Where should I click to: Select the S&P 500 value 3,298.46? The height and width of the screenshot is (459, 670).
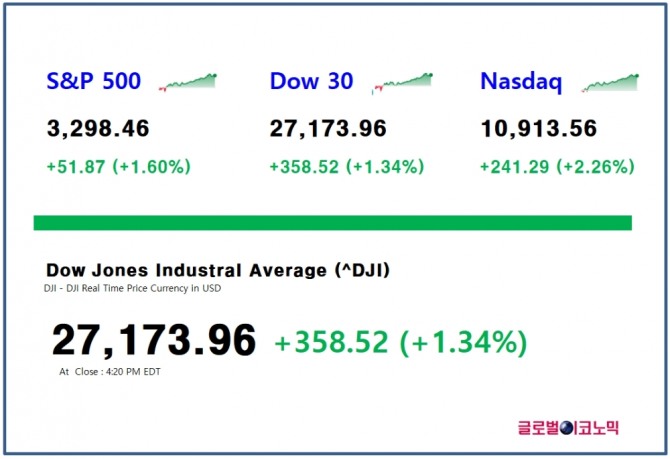(98, 128)
